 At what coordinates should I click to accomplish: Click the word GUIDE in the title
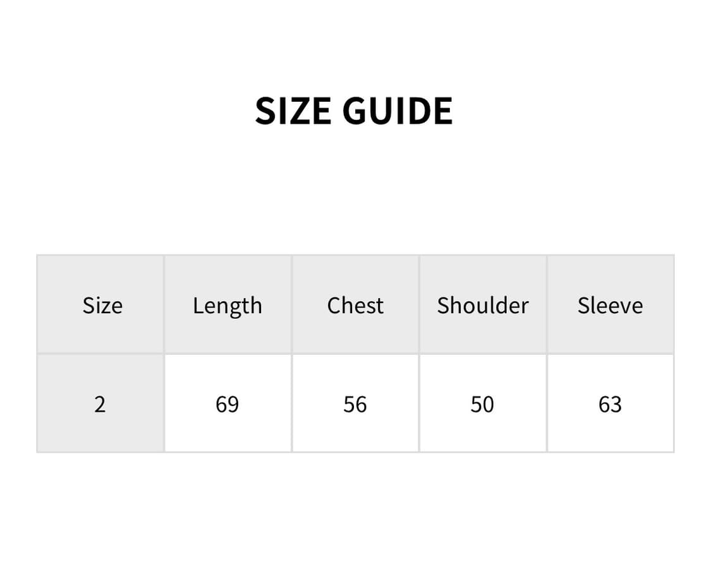pos(398,111)
